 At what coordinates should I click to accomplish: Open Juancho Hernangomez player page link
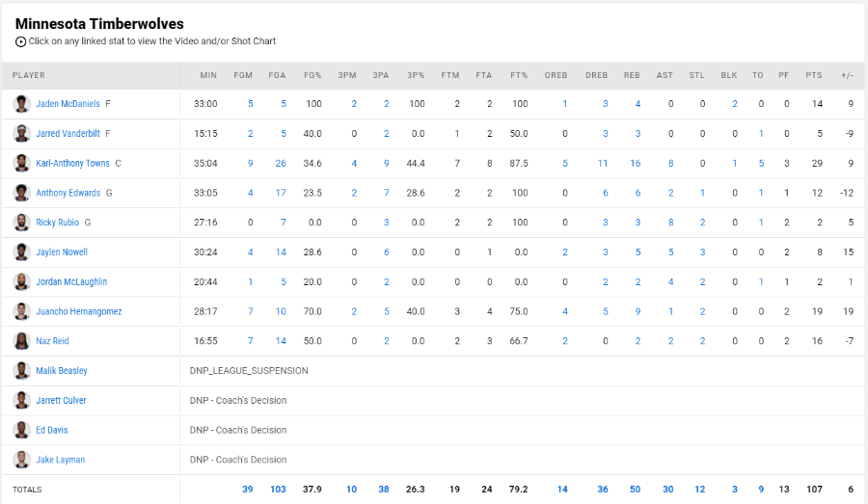79,311
